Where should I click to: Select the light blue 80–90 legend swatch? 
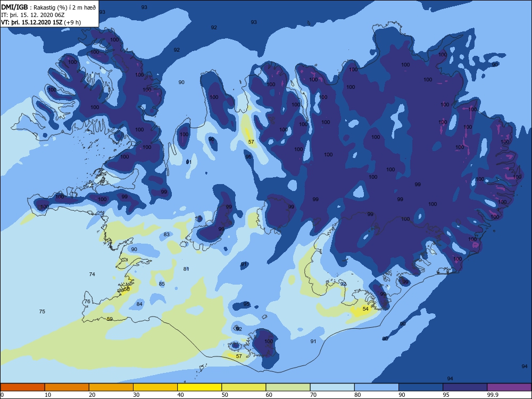(x=376, y=387)
